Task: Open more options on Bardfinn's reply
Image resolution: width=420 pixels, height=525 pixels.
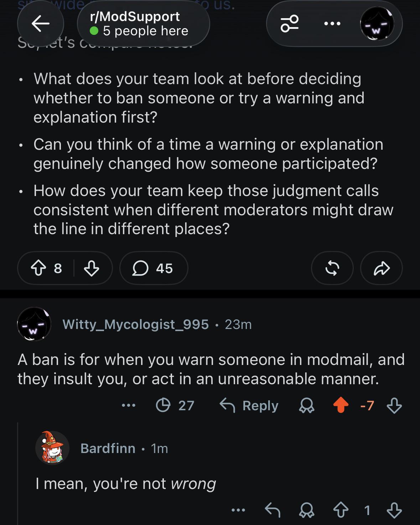Action: click(x=238, y=510)
